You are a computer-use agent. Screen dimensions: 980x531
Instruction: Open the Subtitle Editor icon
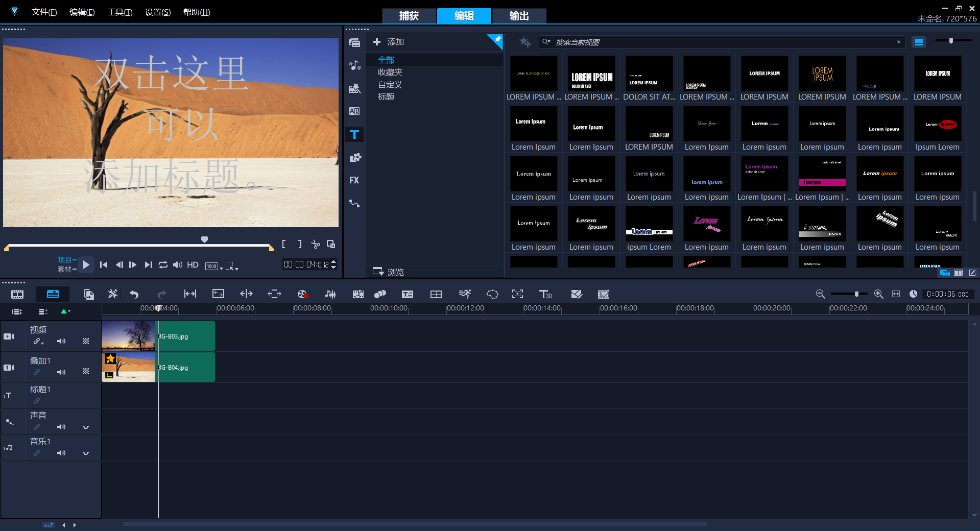[408, 294]
